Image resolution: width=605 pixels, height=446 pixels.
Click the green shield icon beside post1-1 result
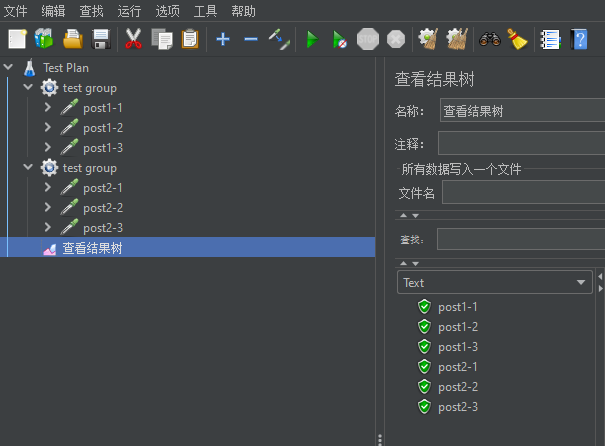424,307
